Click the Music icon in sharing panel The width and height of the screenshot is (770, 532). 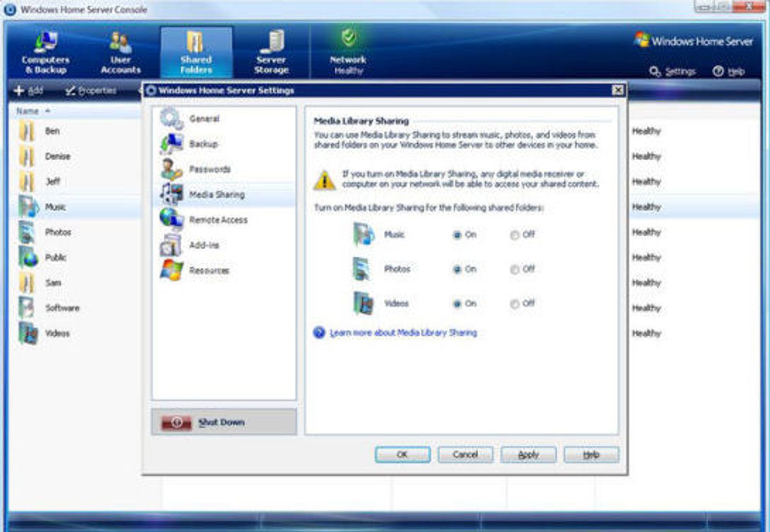point(363,234)
